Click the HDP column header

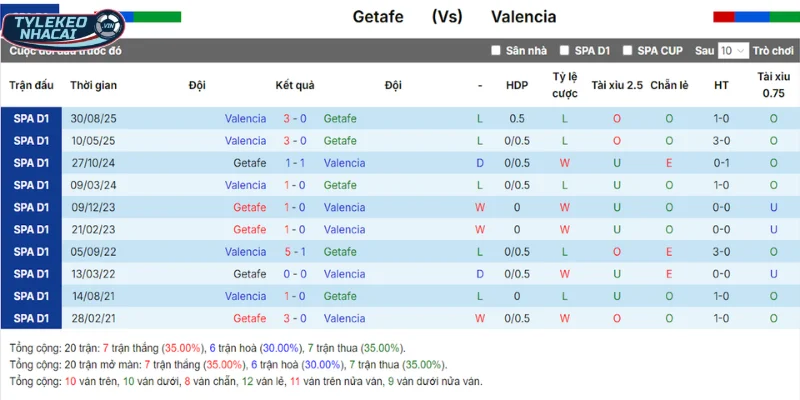[517, 85]
